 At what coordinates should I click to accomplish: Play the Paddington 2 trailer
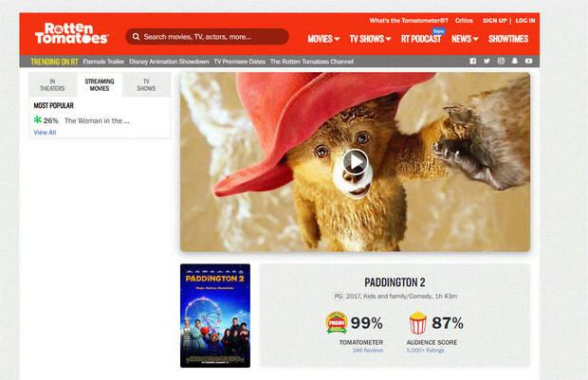(x=355, y=161)
